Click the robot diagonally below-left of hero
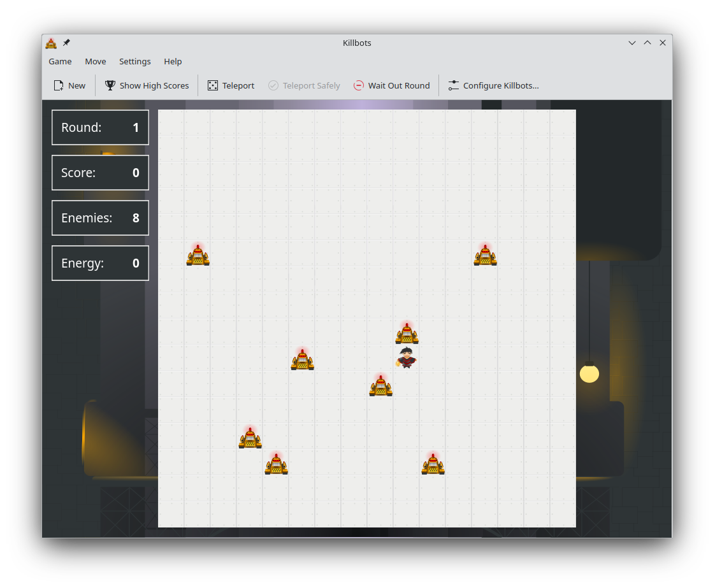 (x=380, y=385)
